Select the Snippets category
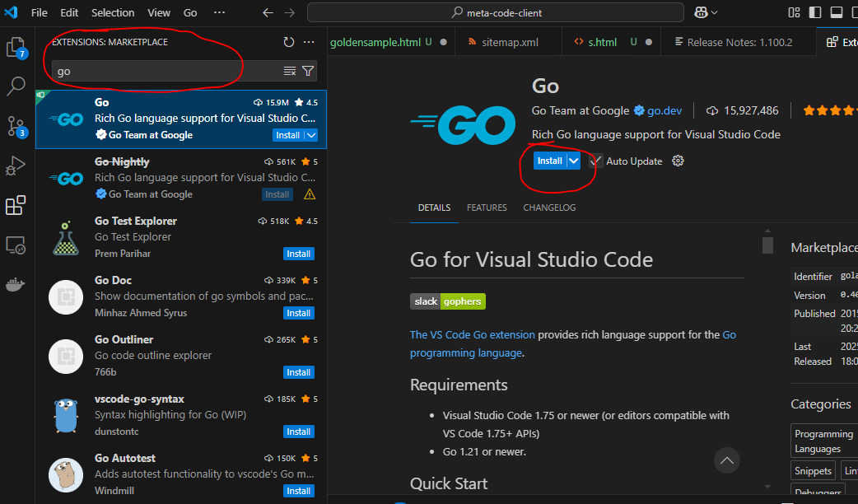 pos(813,470)
